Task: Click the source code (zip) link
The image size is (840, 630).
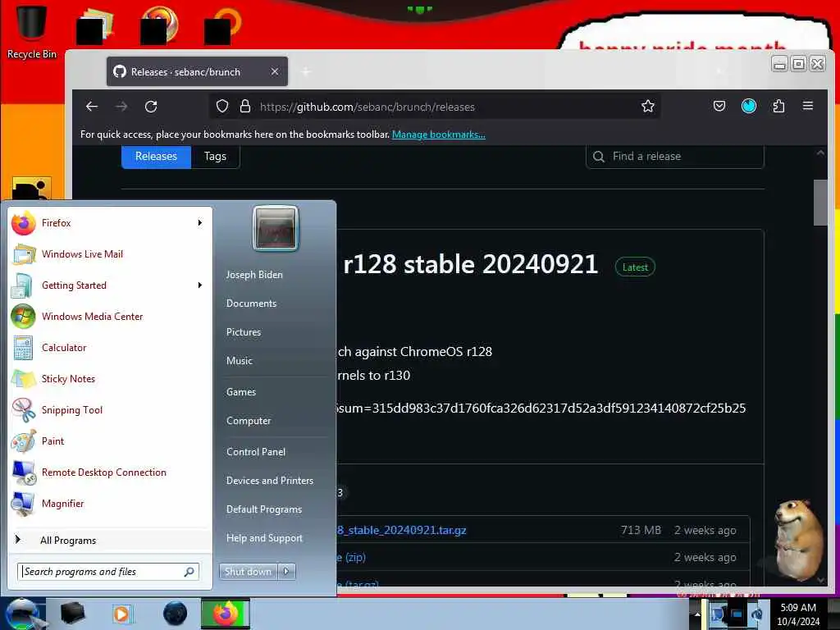Action: [351, 557]
